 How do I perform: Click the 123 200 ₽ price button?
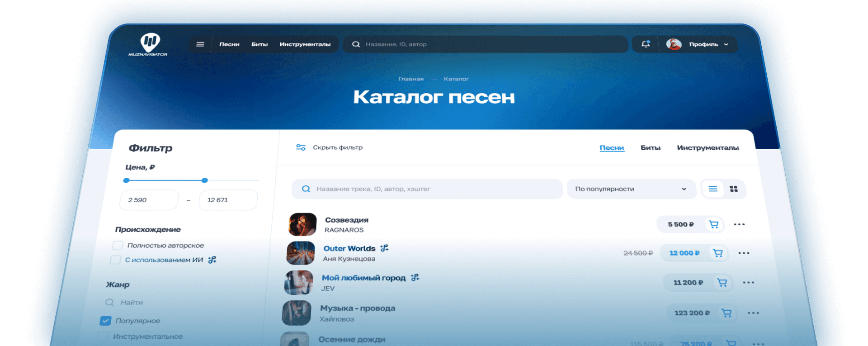(692, 313)
